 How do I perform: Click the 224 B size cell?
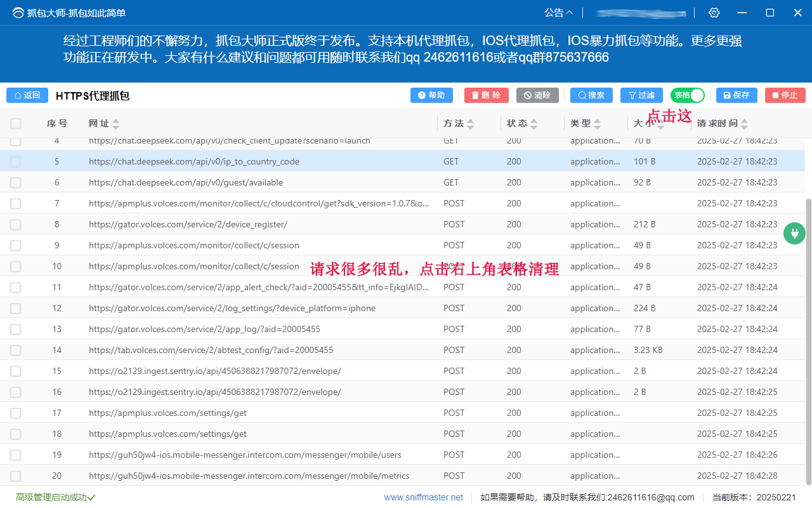coord(645,308)
